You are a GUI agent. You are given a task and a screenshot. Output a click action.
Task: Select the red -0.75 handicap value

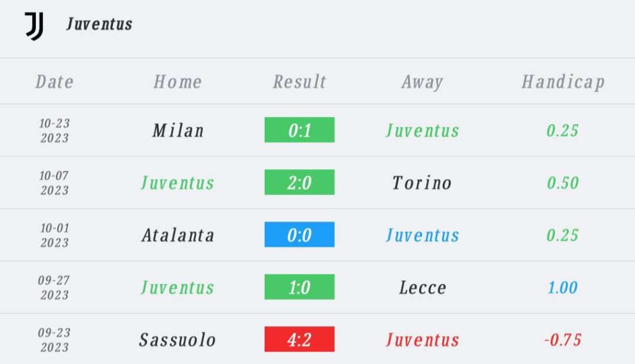[563, 340]
